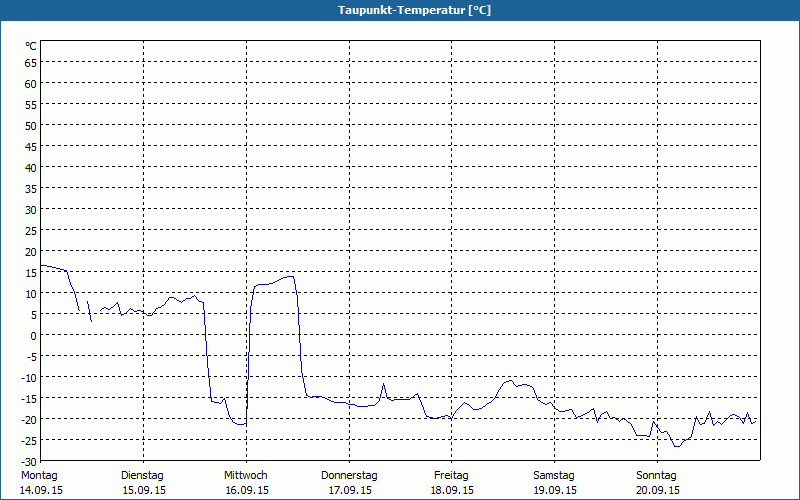
Task: Click the dew point plateau peak on Mittwoch
Action: pyautogui.click(x=290, y=277)
